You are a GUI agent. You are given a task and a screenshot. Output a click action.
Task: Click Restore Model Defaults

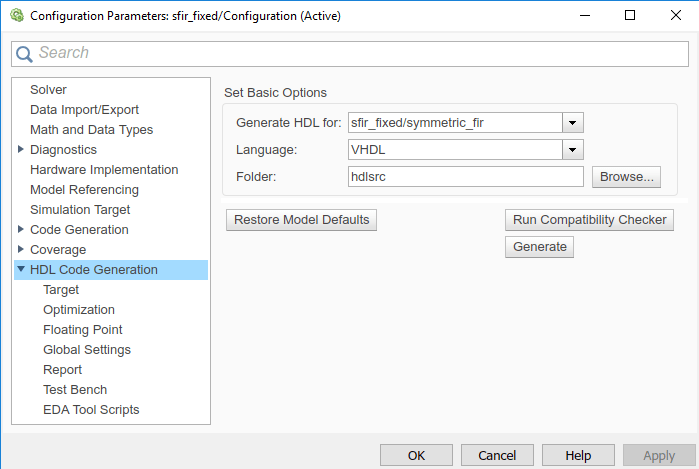click(301, 219)
